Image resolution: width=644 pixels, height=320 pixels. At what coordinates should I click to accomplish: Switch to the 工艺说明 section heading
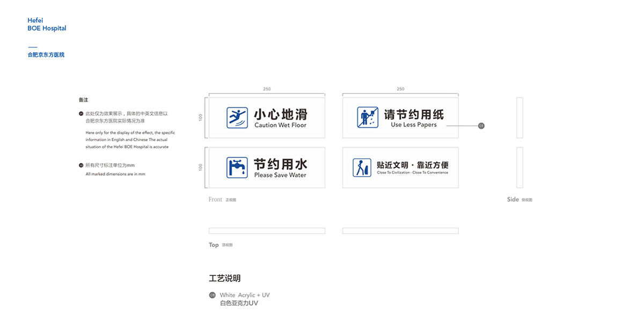(225, 278)
